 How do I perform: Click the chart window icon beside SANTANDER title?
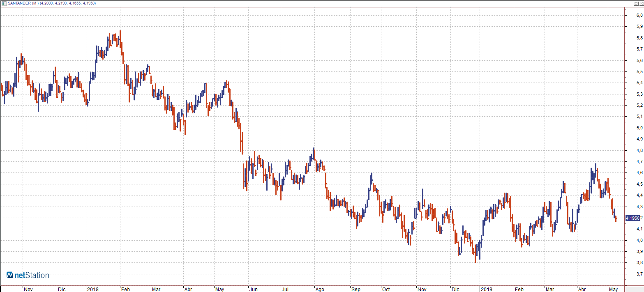pos(5,3)
